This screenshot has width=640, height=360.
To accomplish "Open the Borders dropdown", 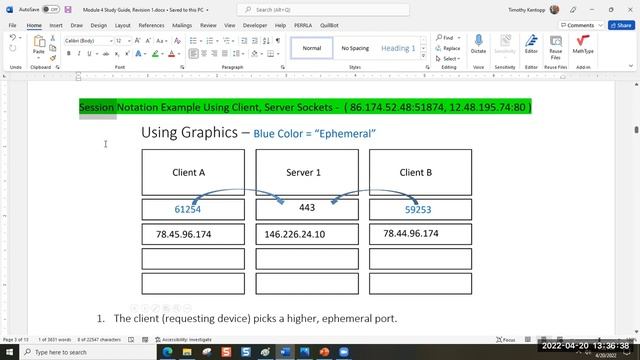I will point(278,53).
